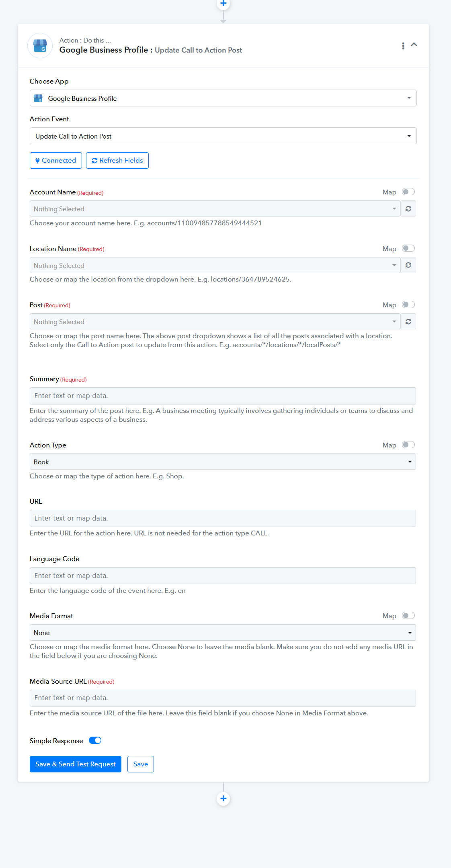Open the three-dot action options menu

[403, 46]
